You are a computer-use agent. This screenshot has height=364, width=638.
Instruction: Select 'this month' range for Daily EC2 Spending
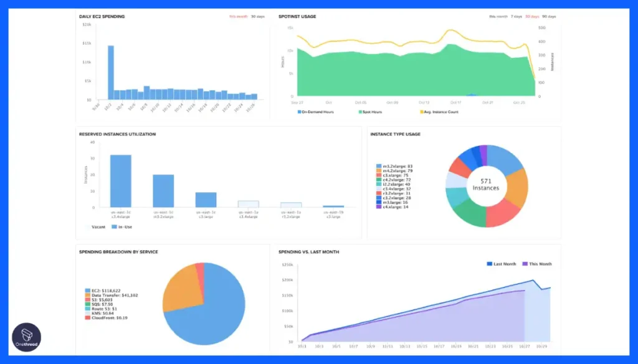238,17
